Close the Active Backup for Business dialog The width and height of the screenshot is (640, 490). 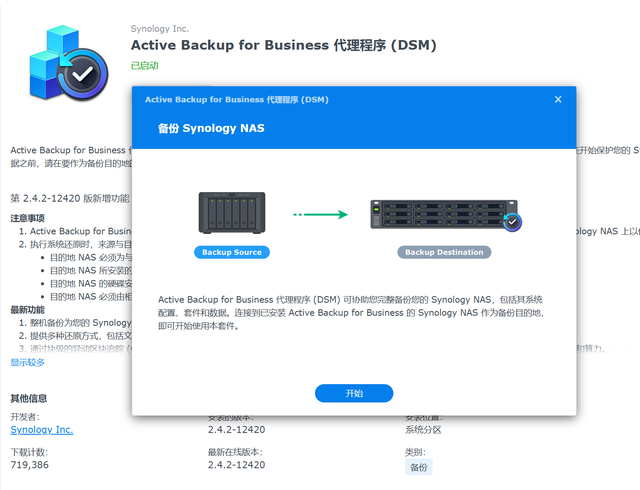coord(558,99)
